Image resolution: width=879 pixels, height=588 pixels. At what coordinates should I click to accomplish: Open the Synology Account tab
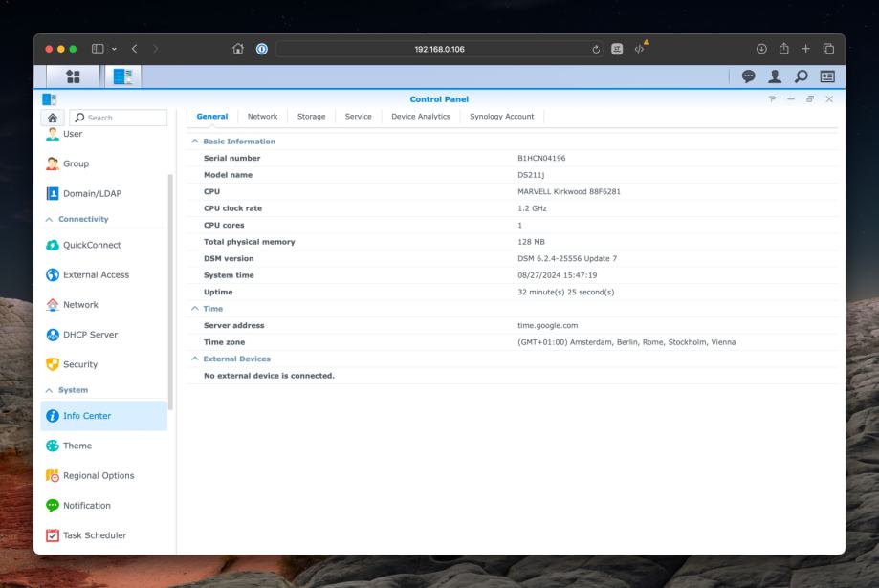click(502, 117)
